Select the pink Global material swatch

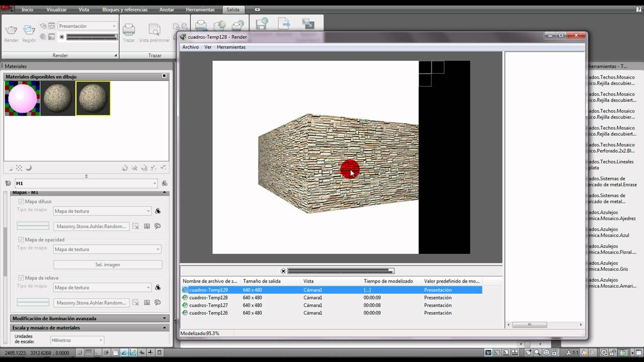(23, 99)
